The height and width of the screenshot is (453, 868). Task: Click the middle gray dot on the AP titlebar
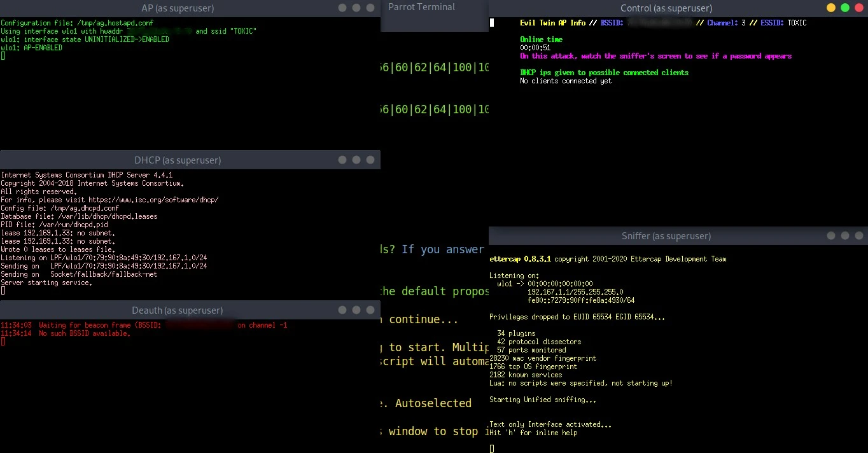point(356,8)
